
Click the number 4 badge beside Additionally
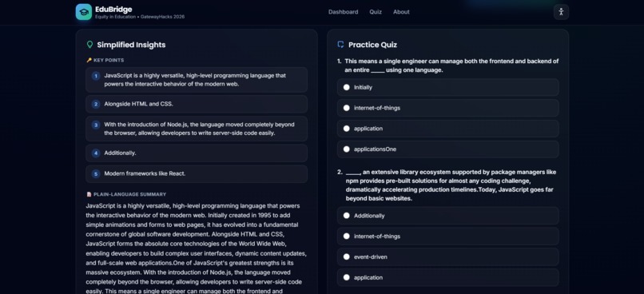96,153
